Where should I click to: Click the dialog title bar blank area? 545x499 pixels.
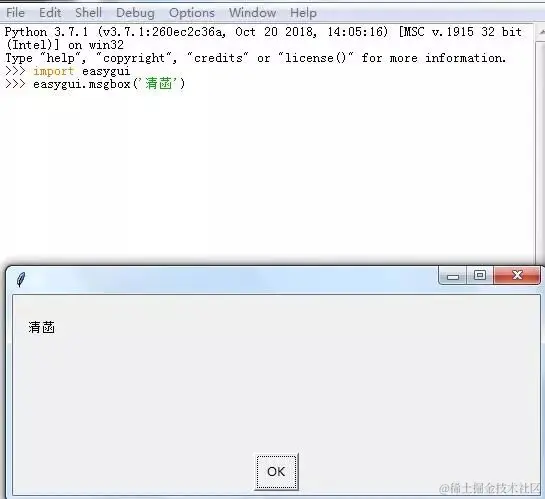229,279
